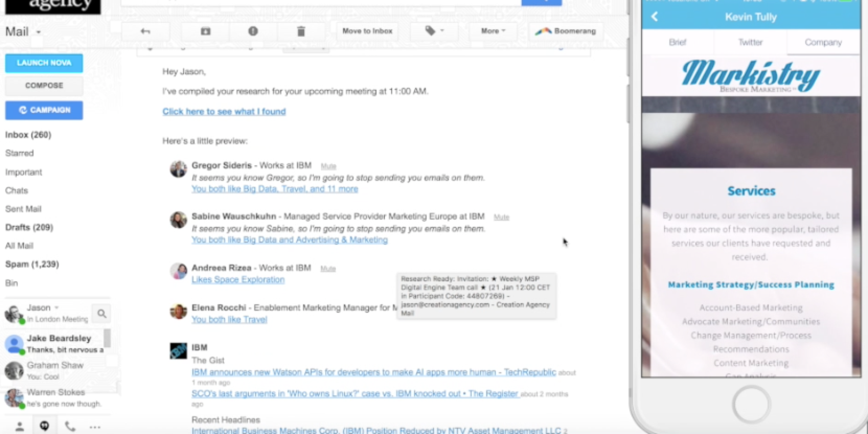Open 'Click here to see what I found' link
Screen dimensions: 868x434
click(x=224, y=111)
